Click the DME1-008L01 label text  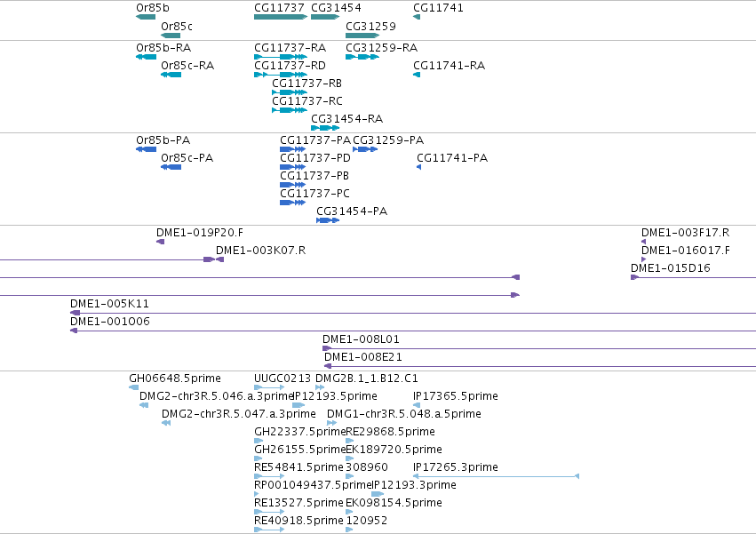pos(361,339)
